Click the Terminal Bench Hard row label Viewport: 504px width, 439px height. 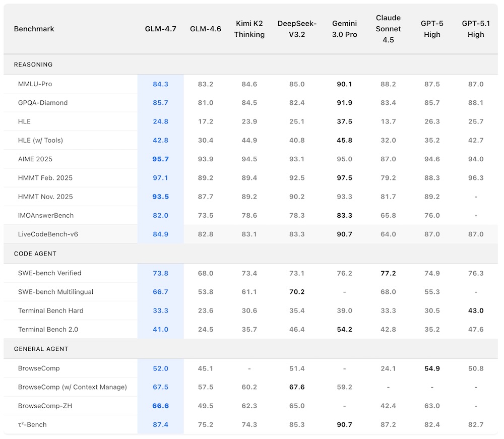[x=50, y=310]
